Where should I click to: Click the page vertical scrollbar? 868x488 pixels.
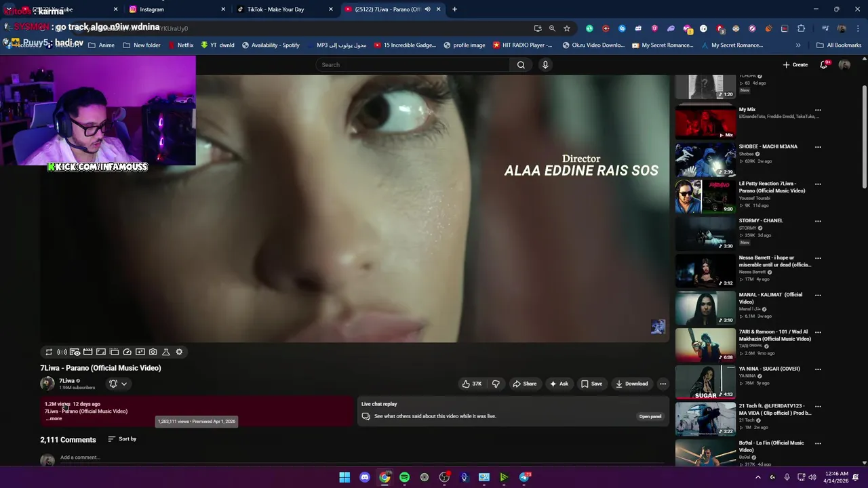[x=864, y=136]
